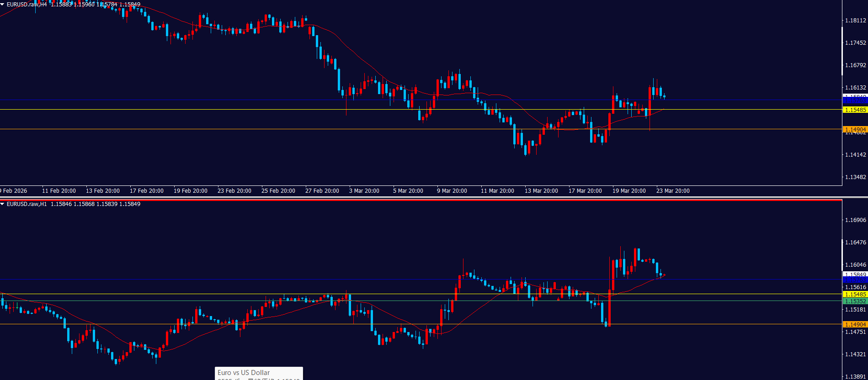
Task: Click the Euro vs US Dollar tooltip
Action: tap(259, 373)
